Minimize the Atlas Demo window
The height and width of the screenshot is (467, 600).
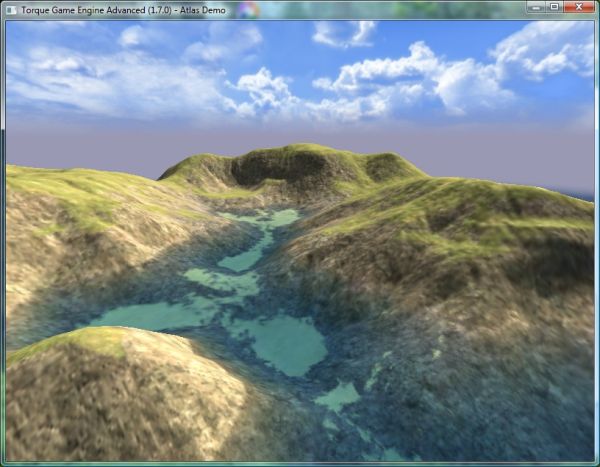536,7
